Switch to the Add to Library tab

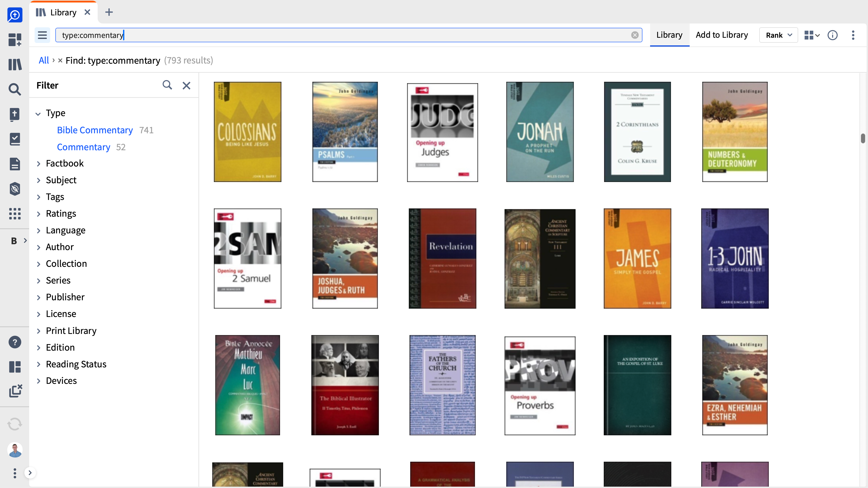[x=722, y=35]
